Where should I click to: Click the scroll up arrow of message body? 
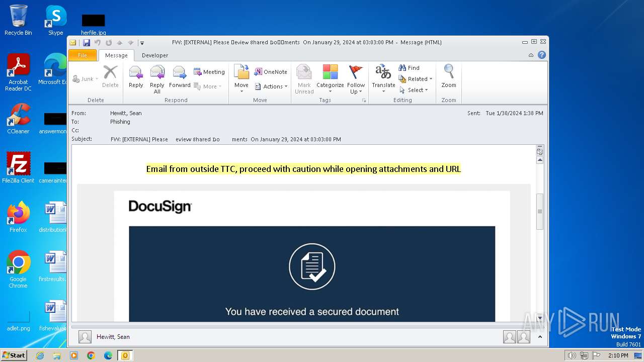click(540, 160)
